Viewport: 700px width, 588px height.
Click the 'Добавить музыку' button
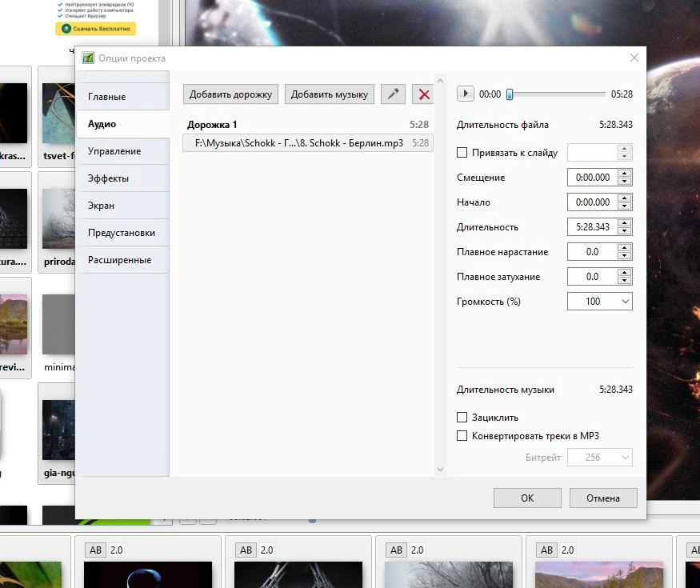(x=330, y=94)
